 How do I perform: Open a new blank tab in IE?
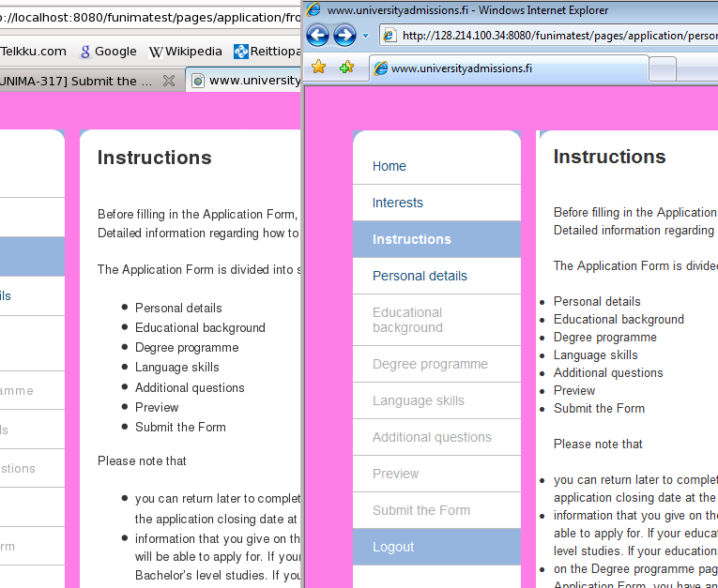[662, 69]
